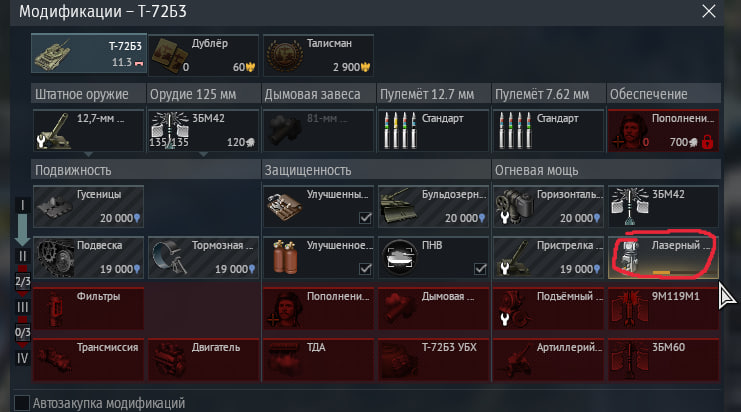The width and height of the screenshot is (741, 412).
Task: Enable Автозакупка модификаций checkbox
Action: [22, 403]
